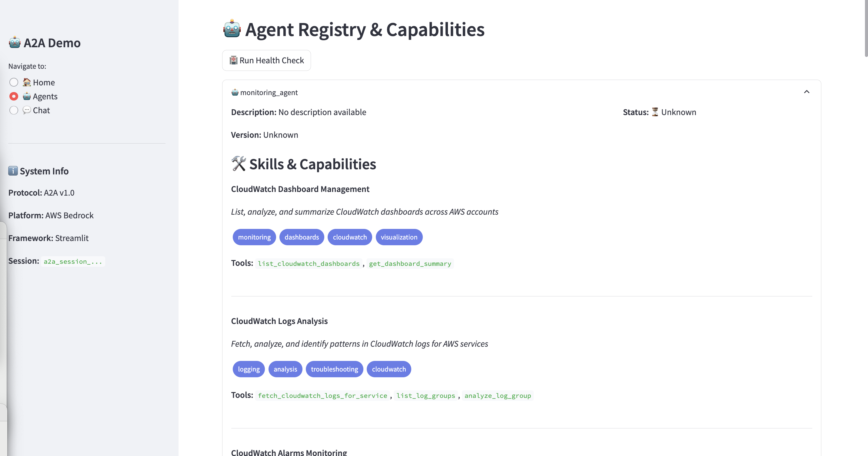
Task: Collapse the monitoring_agent expander chevron
Action: tap(806, 92)
